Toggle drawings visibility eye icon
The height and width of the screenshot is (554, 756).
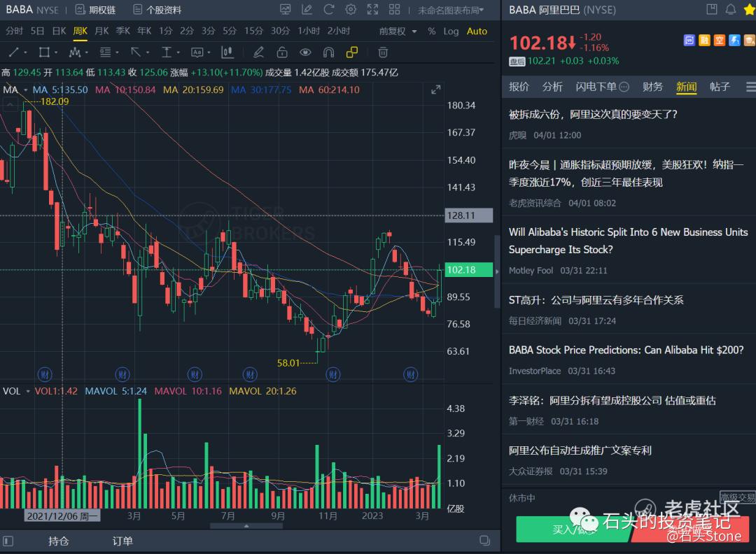[x=305, y=52]
